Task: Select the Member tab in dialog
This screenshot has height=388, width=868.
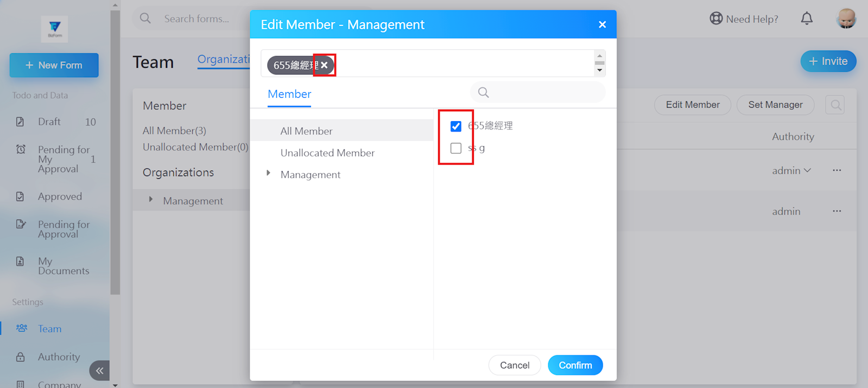Action: coord(289,94)
